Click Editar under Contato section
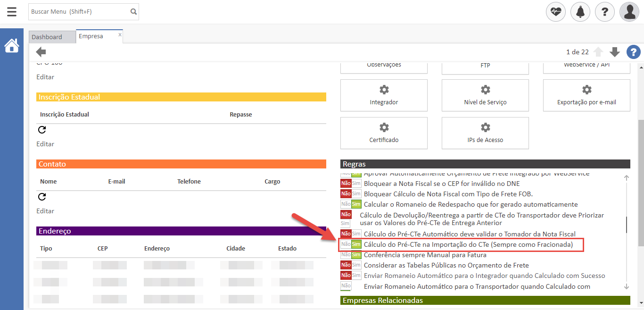The height and width of the screenshot is (310, 644). pyautogui.click(x=45, y=211)
